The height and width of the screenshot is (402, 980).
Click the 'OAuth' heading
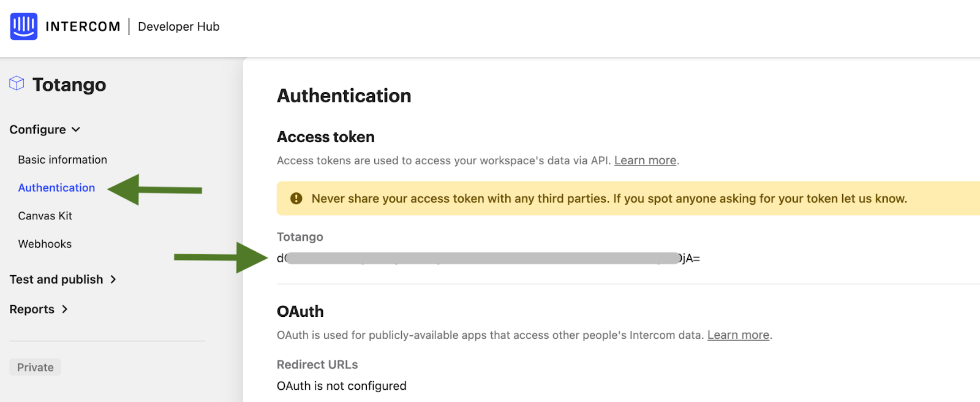point(300,311)
